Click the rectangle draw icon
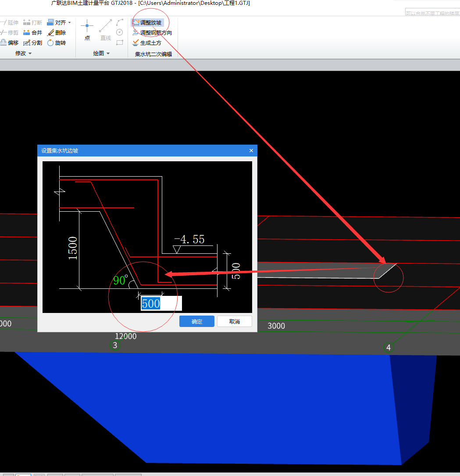This screenshot has width=460, height=476. click(120, 43)
